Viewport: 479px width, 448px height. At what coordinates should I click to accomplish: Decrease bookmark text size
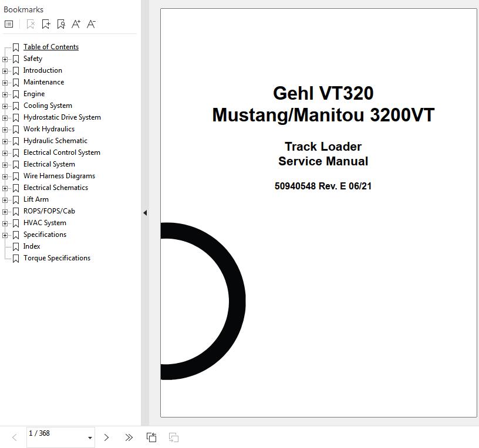coord(91,24)
